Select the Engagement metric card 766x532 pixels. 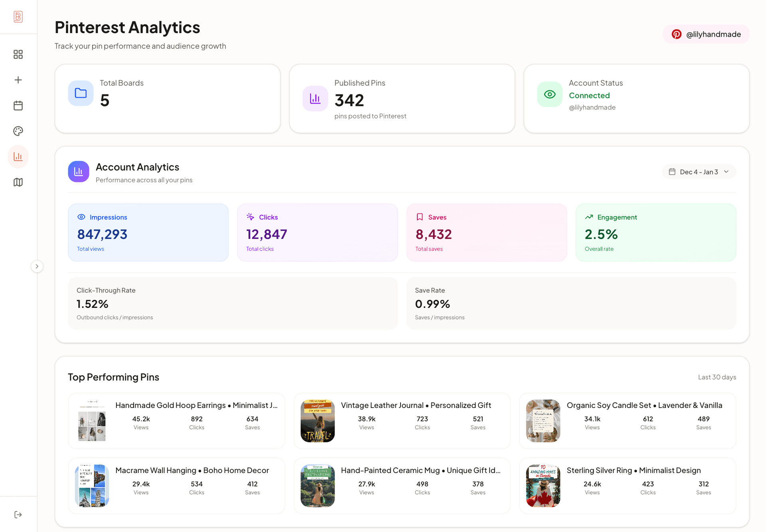pos(655,233)
